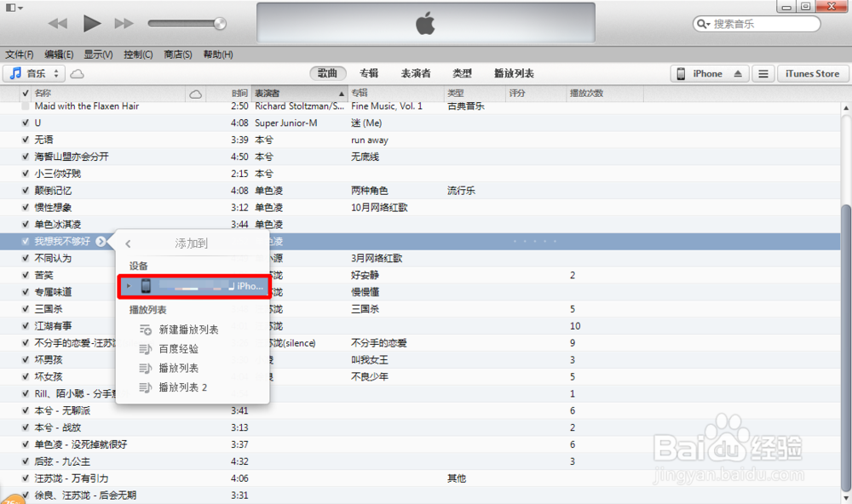Open the iTunes Store button
The image size is (852, 504).
coord(812,73)
